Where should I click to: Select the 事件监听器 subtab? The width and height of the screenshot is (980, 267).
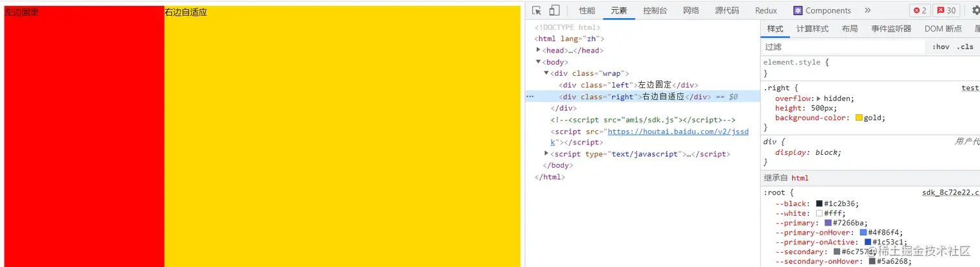click(x=891, y=29)
